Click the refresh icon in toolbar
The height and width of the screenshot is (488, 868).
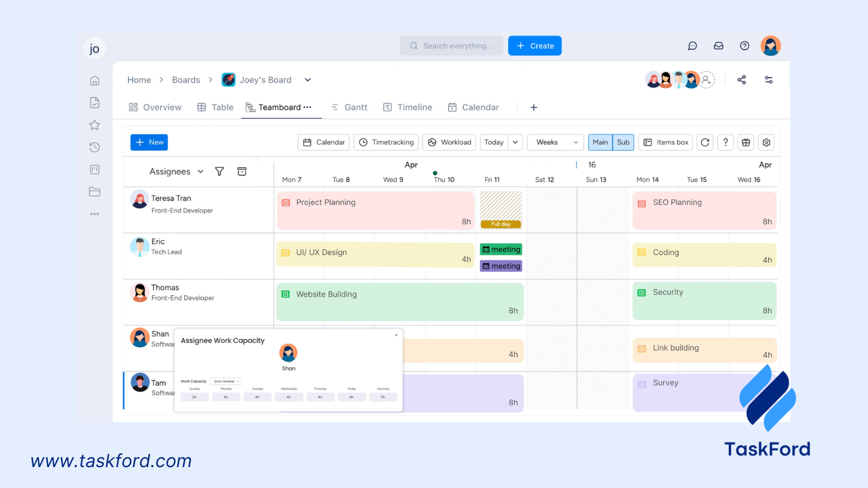pyautogui.click(x=705, y=142)
